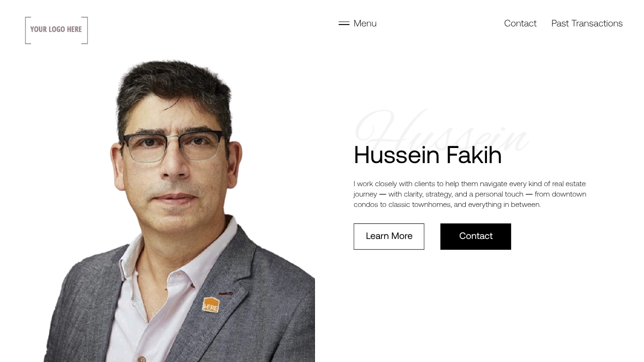Click the intro paragraph's first line

(470, 184)
